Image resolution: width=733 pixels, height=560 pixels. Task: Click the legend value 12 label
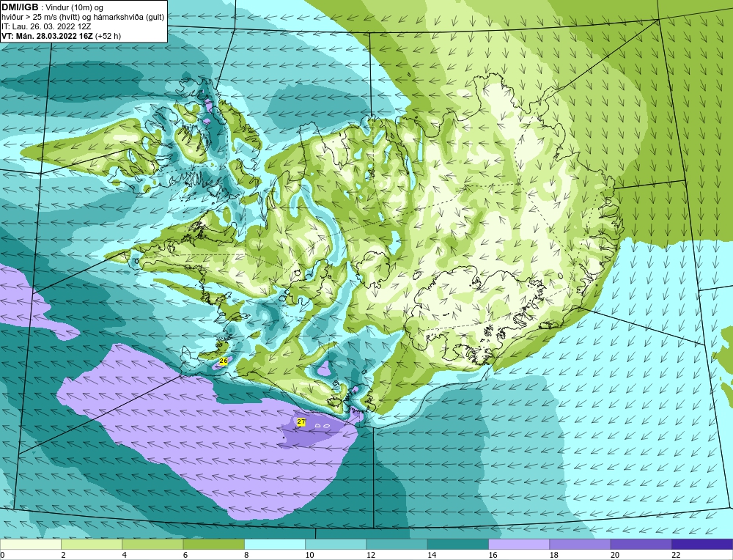(x=371, y=555)
